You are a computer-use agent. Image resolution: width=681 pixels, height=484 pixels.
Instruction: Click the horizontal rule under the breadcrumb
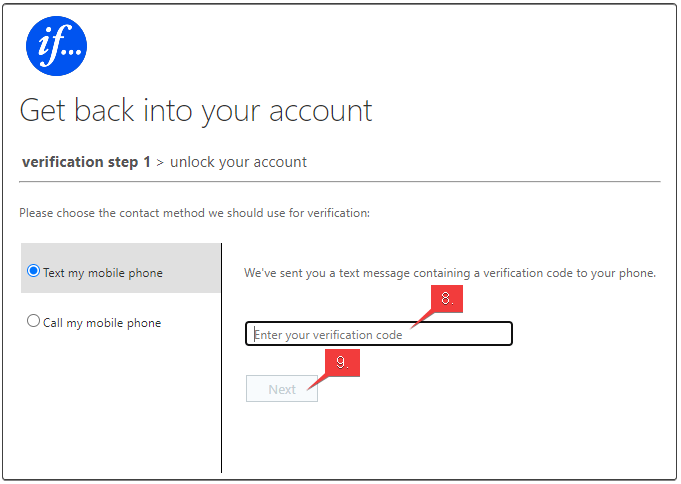coord(340,182)
